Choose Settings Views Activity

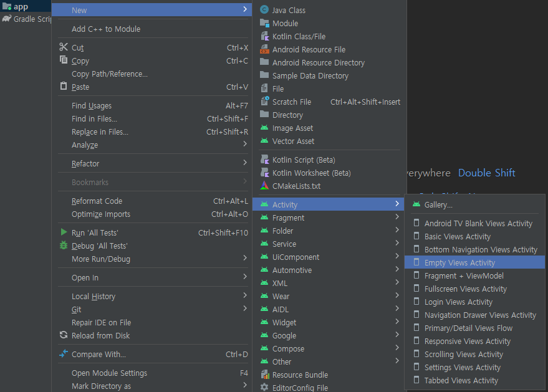pos(474,367)
